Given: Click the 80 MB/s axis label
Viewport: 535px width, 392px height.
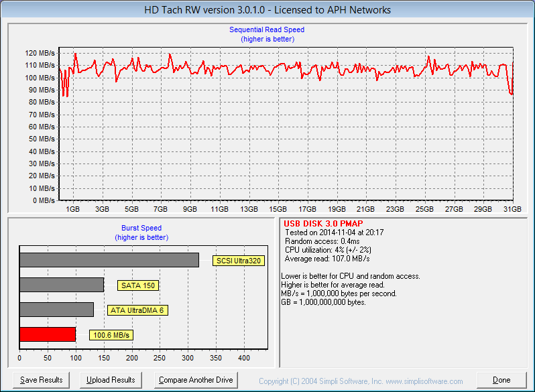Looking at the screenshot, I should (42, 102).
